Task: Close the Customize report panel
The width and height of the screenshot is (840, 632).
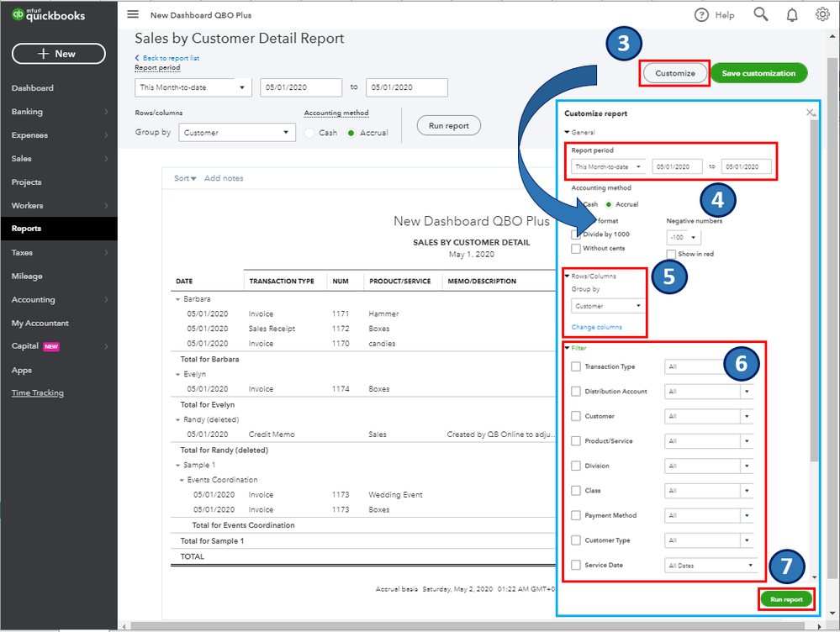Action: tap(810, 112)
